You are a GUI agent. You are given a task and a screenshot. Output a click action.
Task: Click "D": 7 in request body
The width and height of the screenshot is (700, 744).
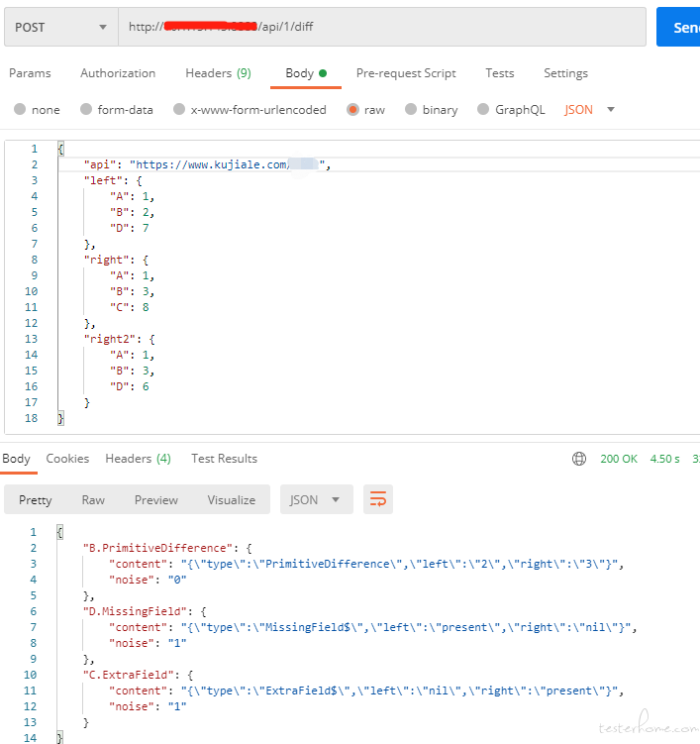point(130,228)
